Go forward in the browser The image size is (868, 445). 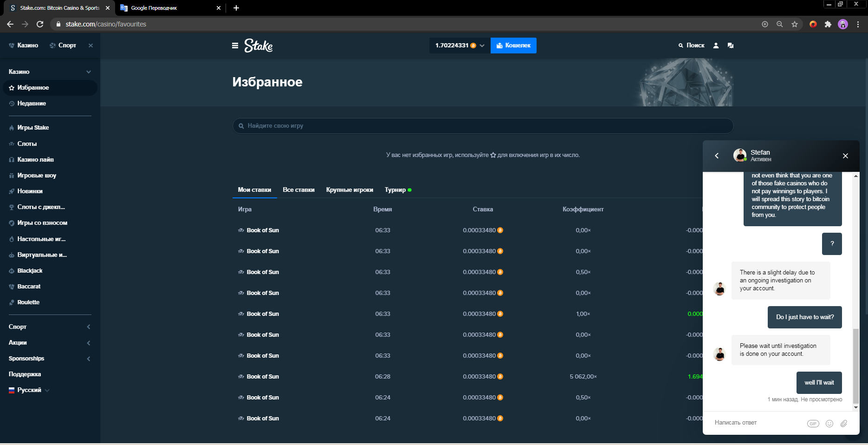tap(25, 24)
